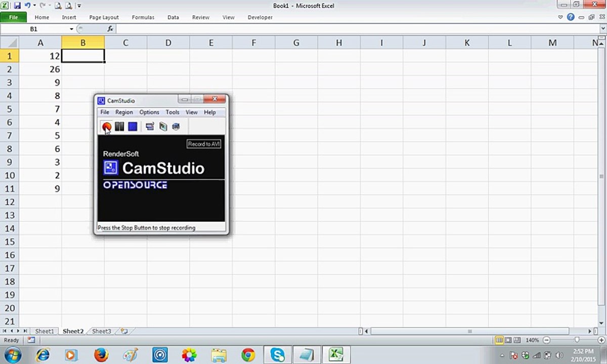
Task: Click CamStudio's screen annotations icon
Action: (163, 126)
